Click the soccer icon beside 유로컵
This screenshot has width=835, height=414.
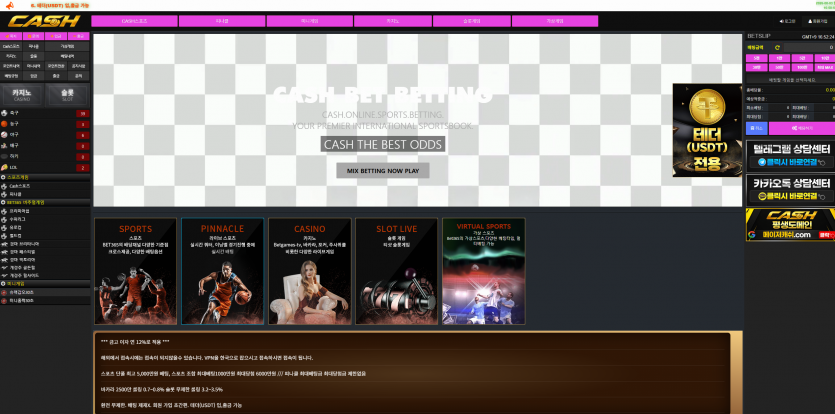(4, 228)
